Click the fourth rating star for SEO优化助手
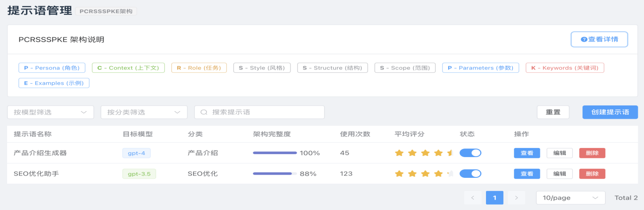 [x=438, y=174]
